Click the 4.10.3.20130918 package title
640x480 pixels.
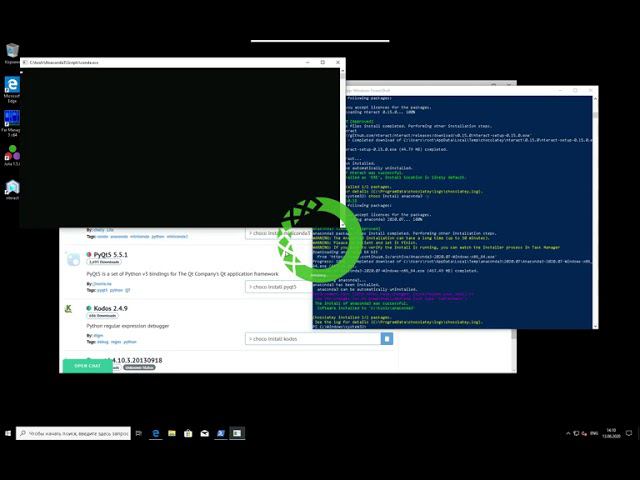pyautogui.click(x=137, y=360)
